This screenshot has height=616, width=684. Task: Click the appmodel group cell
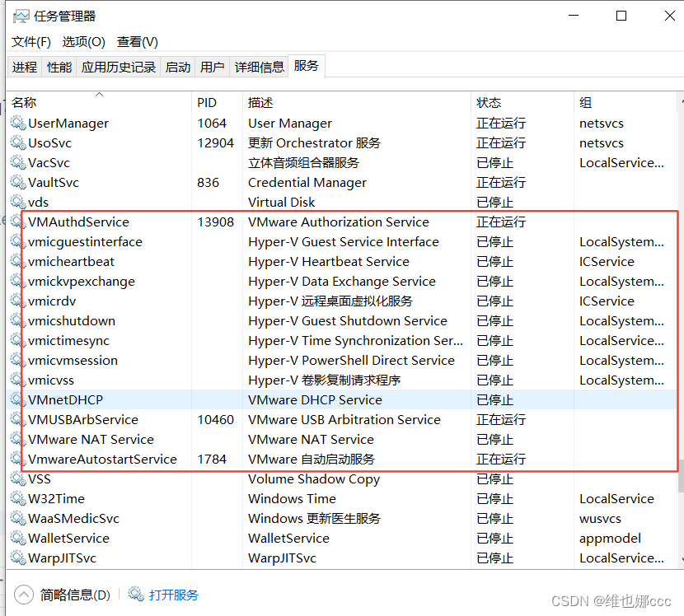point(610,539)
